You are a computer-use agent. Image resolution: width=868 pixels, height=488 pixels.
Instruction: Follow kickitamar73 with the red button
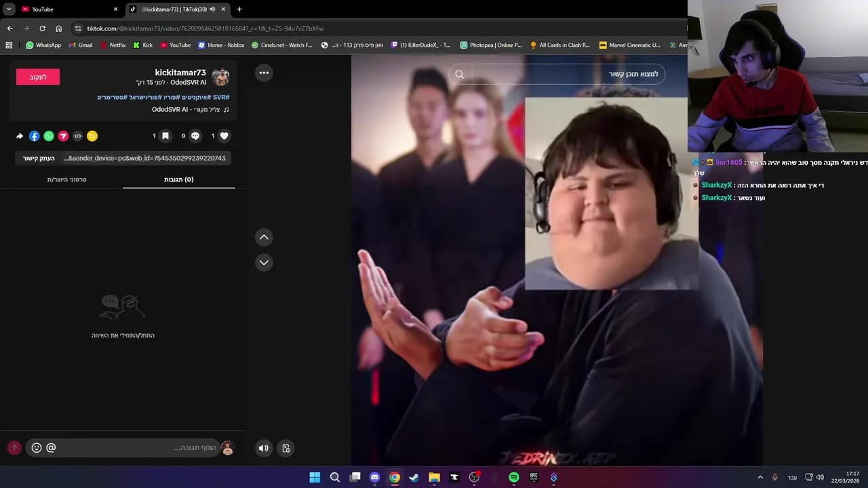38,77
